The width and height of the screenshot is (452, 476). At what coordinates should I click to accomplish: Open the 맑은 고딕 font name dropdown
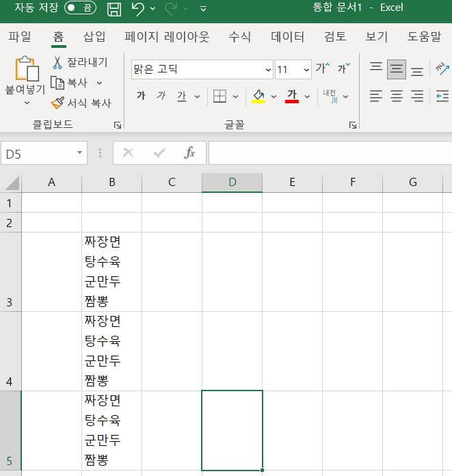tap(268, 70)
